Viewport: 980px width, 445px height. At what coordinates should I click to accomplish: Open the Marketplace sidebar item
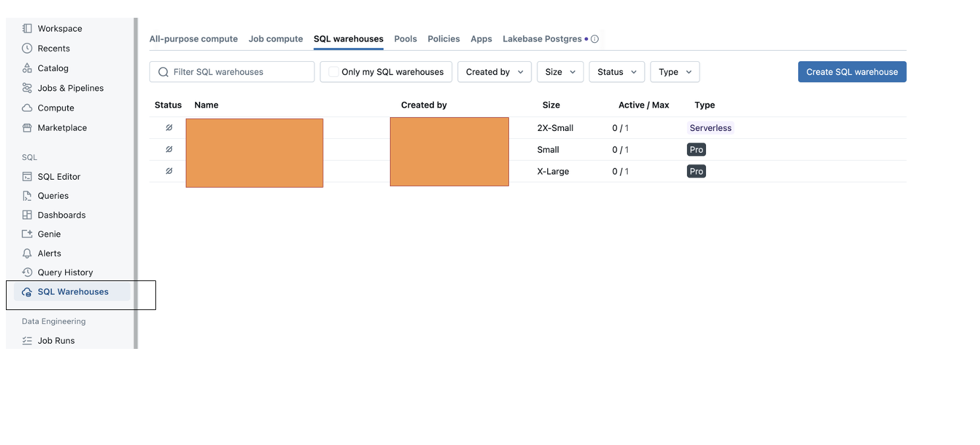[x=63, y=128]
